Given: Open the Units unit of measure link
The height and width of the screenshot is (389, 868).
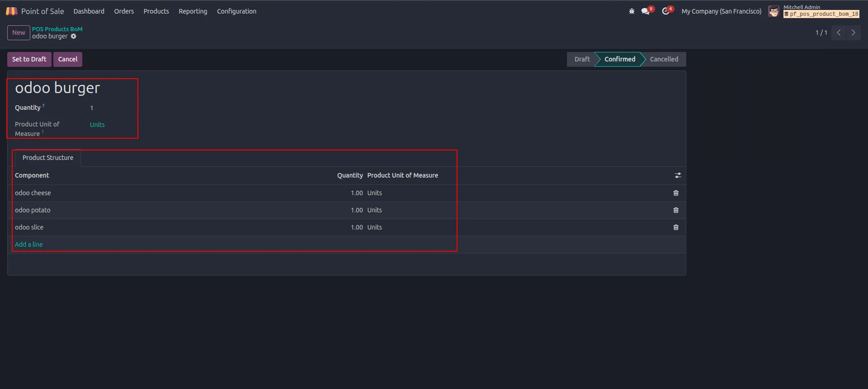Looking at the screenshot, I should 97,125.
